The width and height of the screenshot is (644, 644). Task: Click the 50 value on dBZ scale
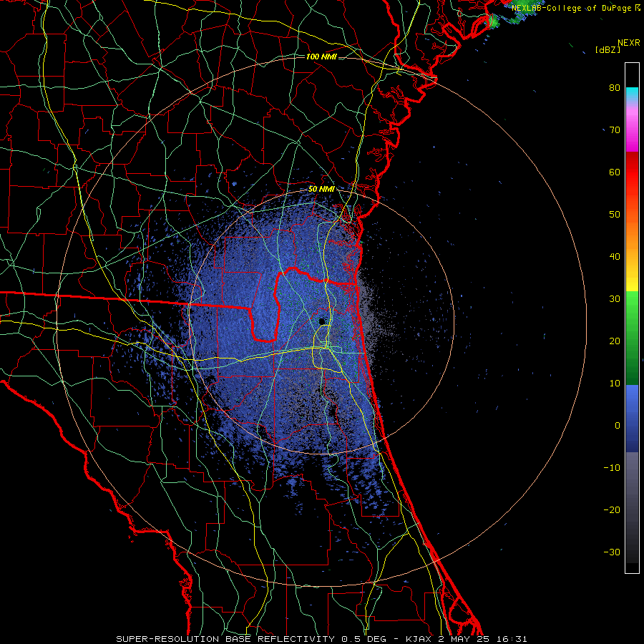pos(615,215)
